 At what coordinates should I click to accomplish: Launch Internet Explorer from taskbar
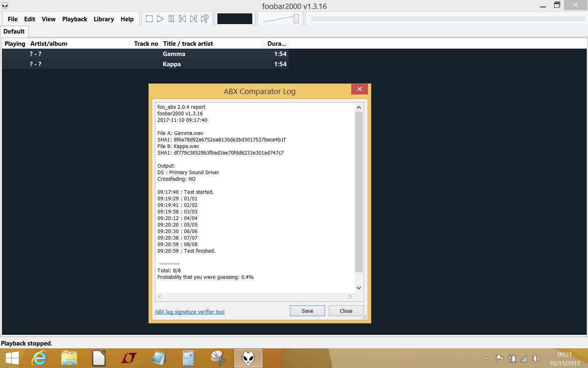click(39, 359)
